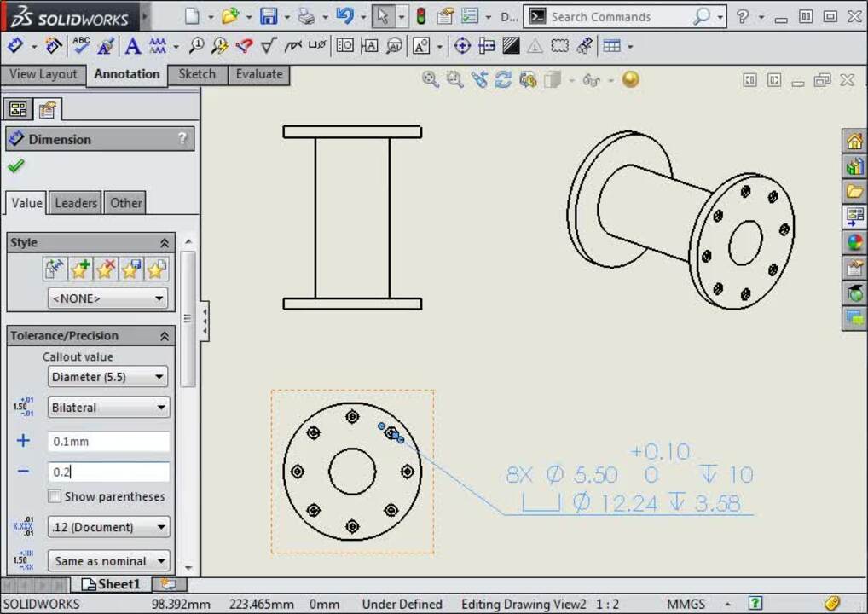Image resolution: width=868 pixels, height=614 pixels.
Task: Open the Callout value Diameter dropdown
Action: [107, 377]
